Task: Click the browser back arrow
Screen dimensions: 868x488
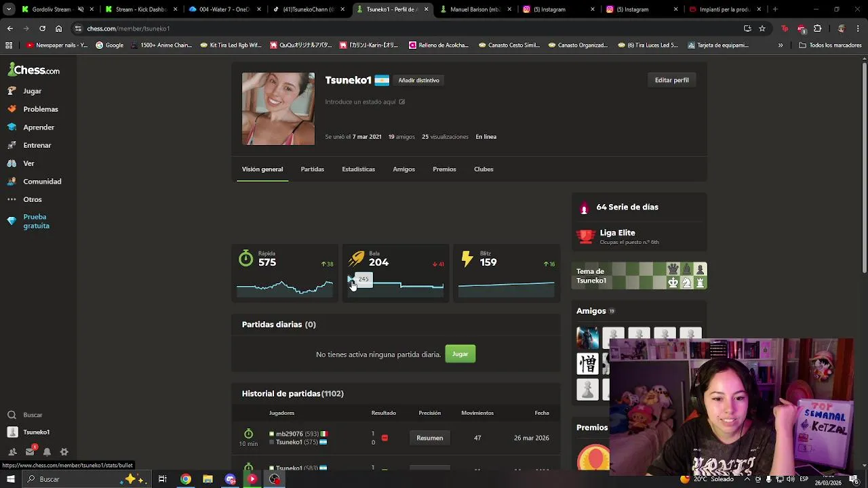Action: coord(9,28)
